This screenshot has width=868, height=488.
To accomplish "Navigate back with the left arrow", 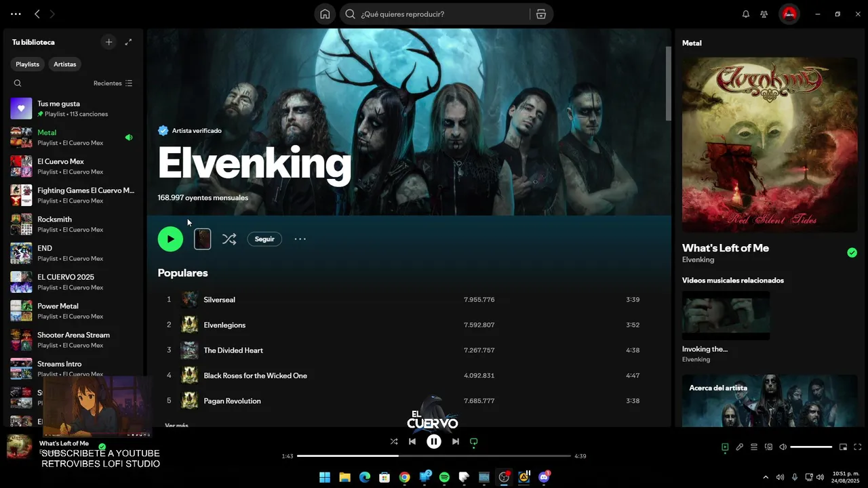I will coord(37,14).
